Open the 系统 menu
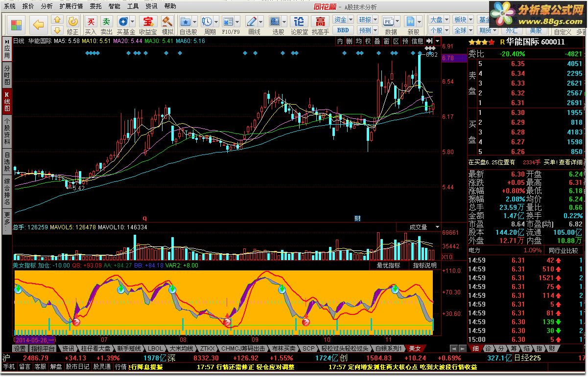Viewport: 588px width, 377px height. pos(10,6)
